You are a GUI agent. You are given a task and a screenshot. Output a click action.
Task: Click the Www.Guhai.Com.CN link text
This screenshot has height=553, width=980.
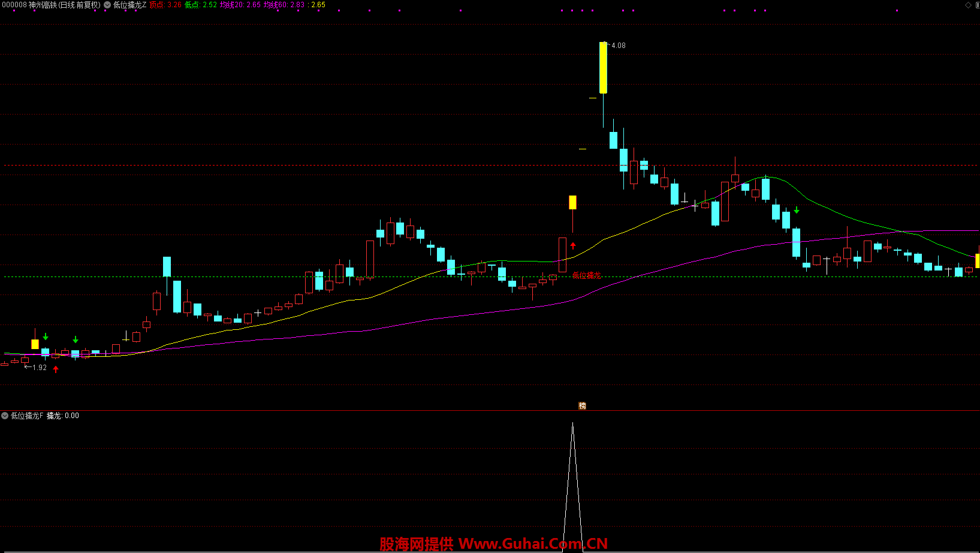point(533,544)
